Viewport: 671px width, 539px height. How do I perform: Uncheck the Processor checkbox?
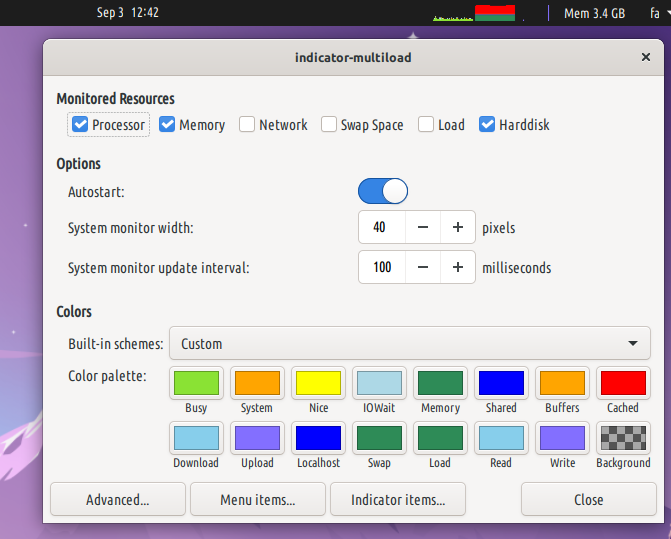click(x=81, y=125)
